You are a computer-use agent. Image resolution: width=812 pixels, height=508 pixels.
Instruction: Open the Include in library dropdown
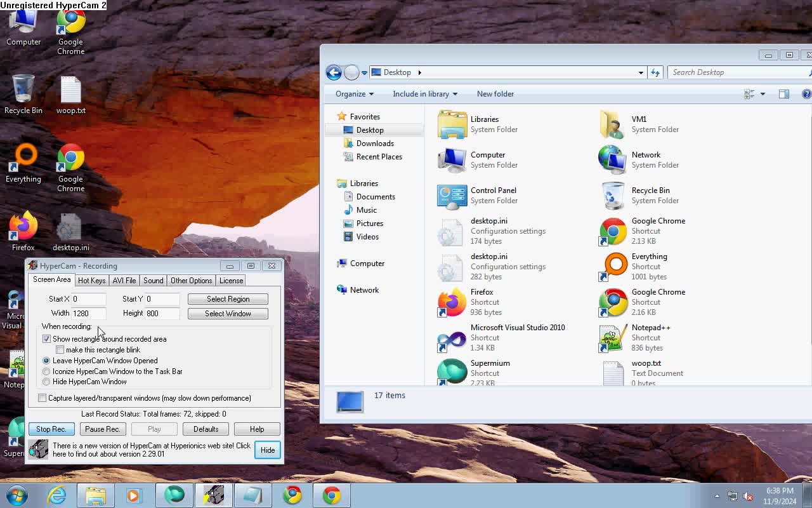[425, 94]
